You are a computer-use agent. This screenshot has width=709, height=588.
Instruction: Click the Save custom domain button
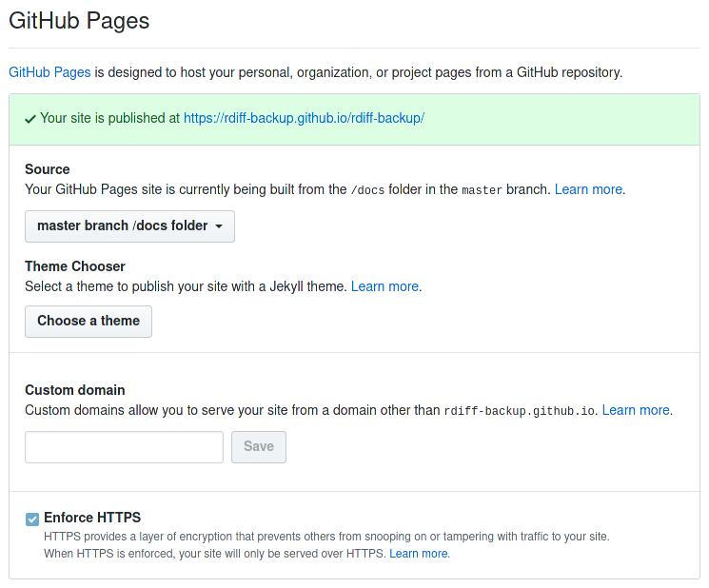click(259, 447)
